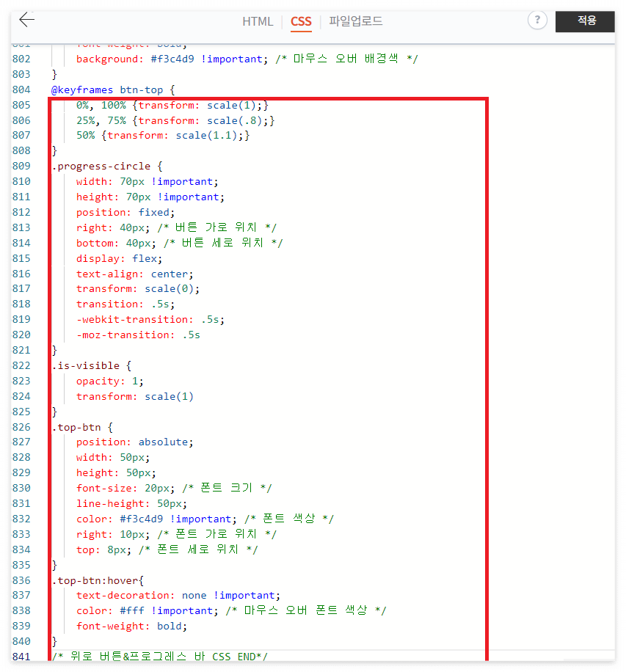Open help with the question mark icon
The image size is (626, 672).
pyautogui.click(x=536, y=20)
